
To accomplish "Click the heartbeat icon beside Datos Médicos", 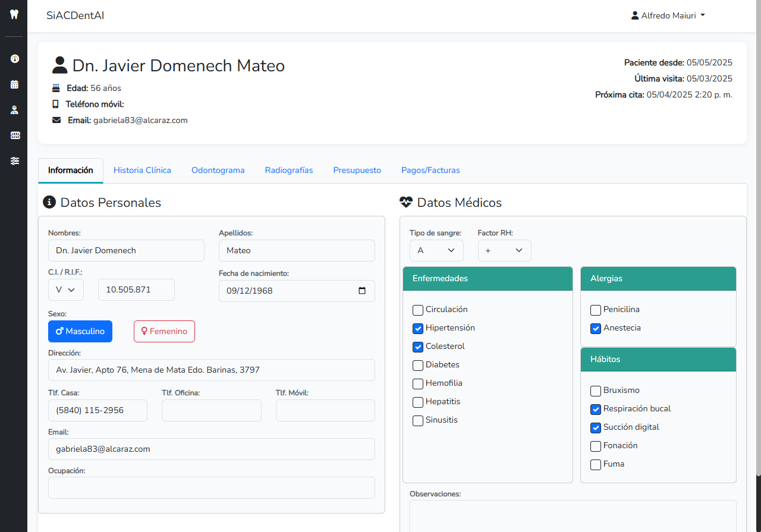I will [406, 203].
